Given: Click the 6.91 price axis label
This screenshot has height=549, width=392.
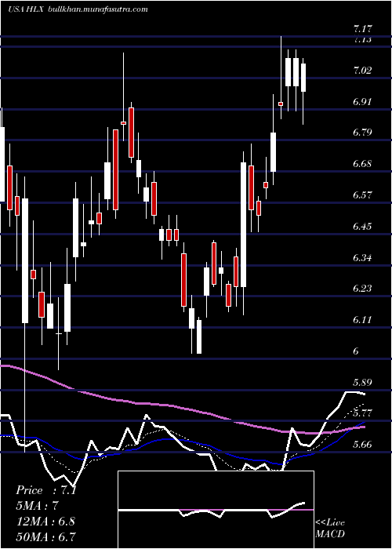Looking at the screenshot, I should pyautogui.click(x=363, y=102).
